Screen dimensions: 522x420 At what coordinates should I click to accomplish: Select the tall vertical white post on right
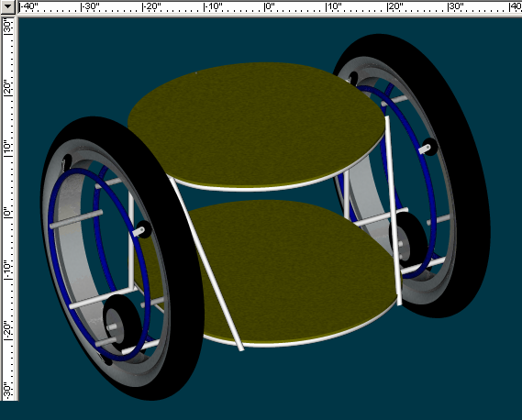click(x=394, y=210)
